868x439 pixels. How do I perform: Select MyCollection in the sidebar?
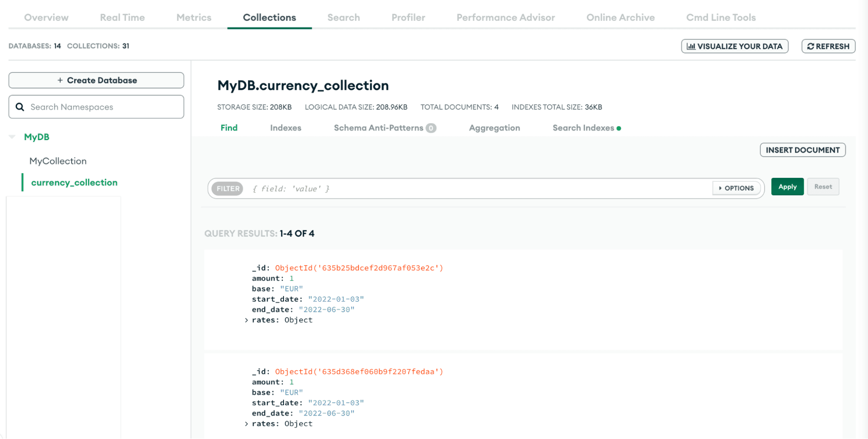click(58, 161)
